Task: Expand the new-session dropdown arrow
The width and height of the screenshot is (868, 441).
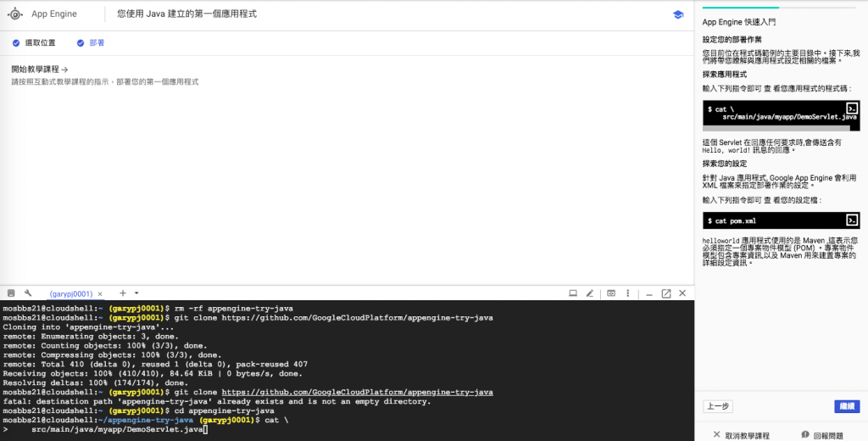Action: tap(136, 293)
